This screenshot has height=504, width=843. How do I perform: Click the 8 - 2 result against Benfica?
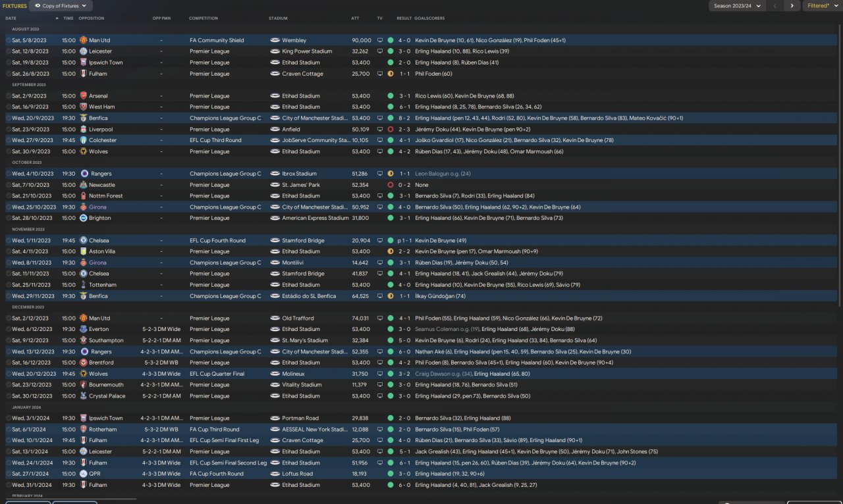click(x=404, y=118)
